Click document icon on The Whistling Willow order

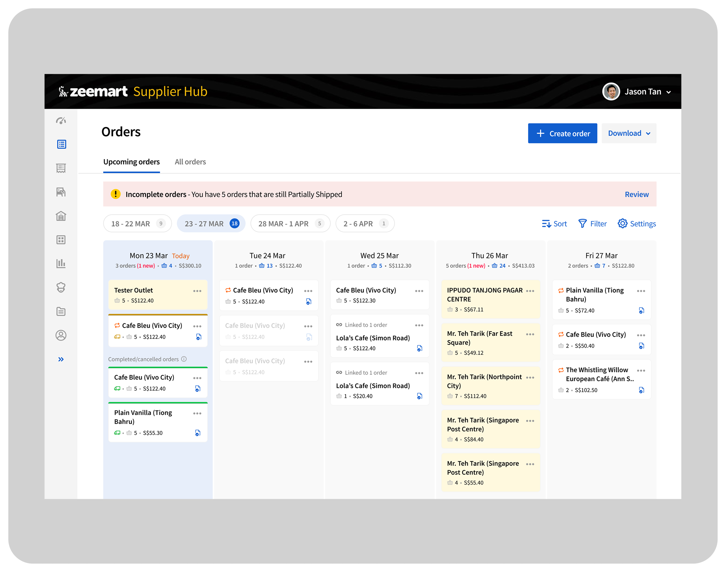tap(641, 390)
